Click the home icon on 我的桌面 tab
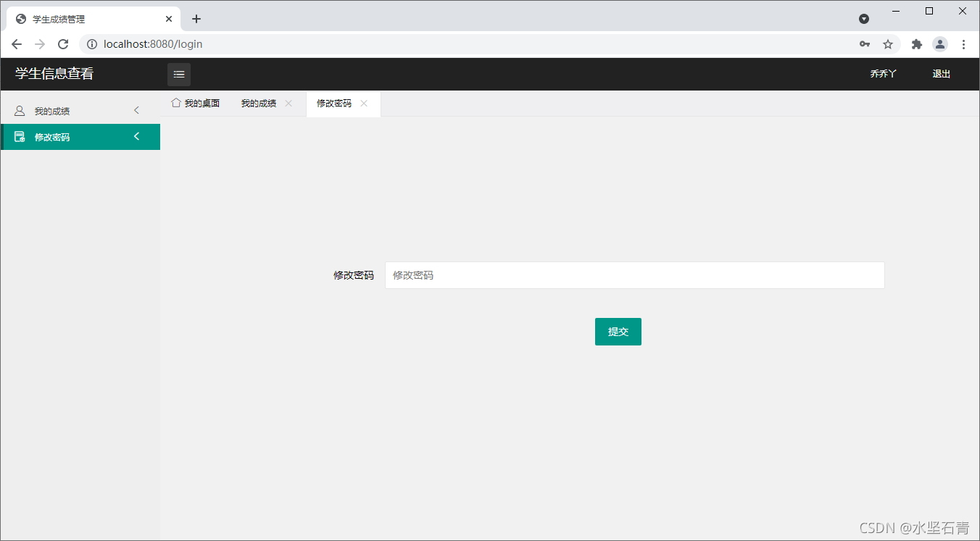The width and height of the screenshot is (980, 541). (x=176, y=103)
